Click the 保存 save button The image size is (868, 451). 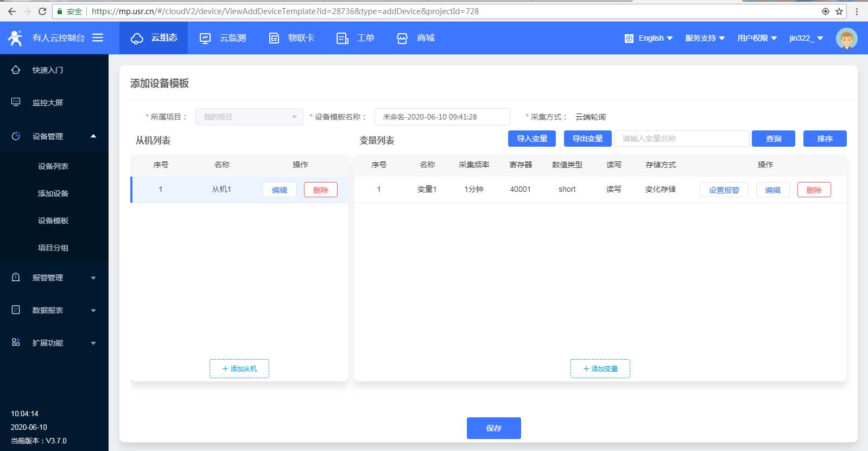point(493,428)
